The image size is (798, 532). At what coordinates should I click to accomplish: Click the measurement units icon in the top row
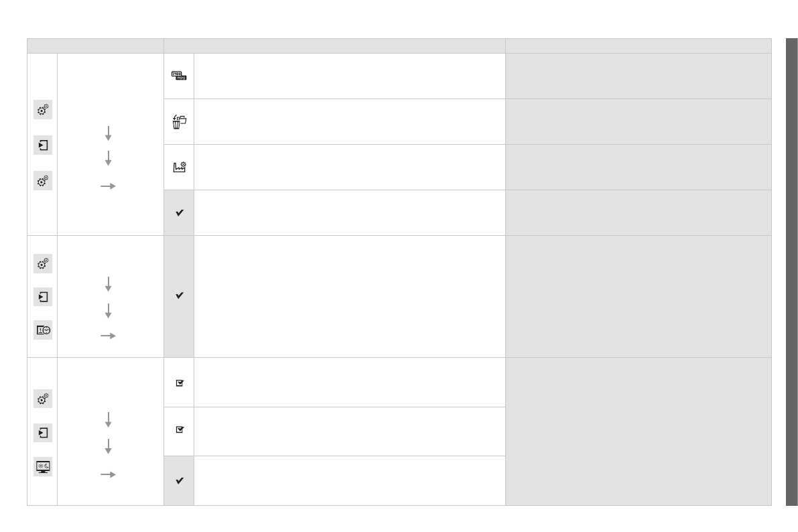pos(179,76)
